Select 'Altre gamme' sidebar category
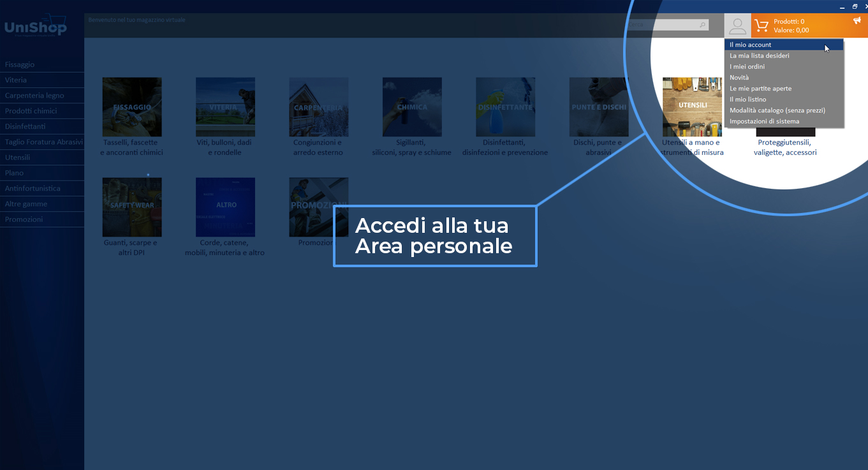Screen dimensions: 868x470 [42, 203]
